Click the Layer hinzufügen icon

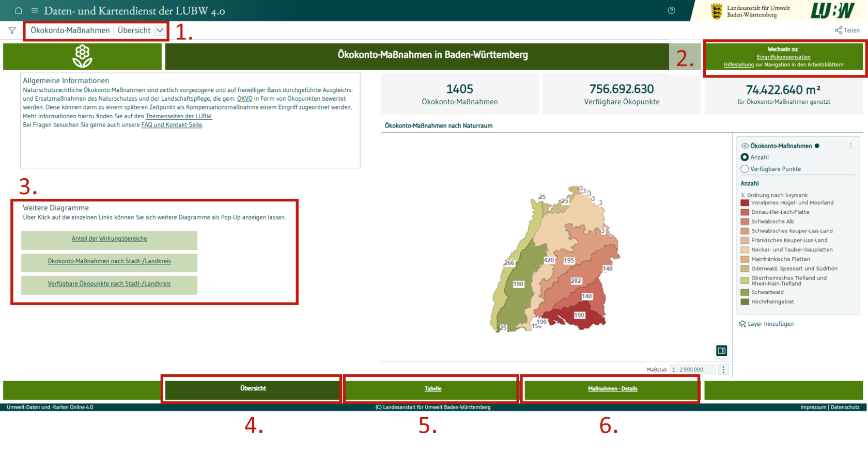(742, 324)
